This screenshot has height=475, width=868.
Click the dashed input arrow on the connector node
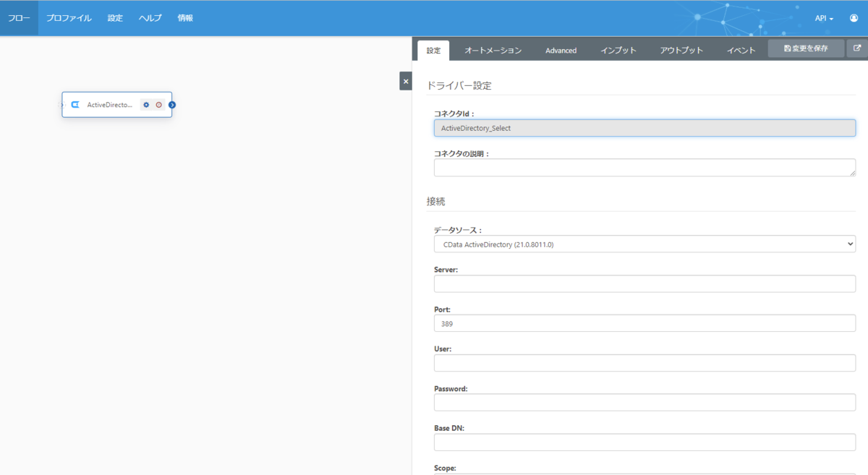[x=62, y=105]
